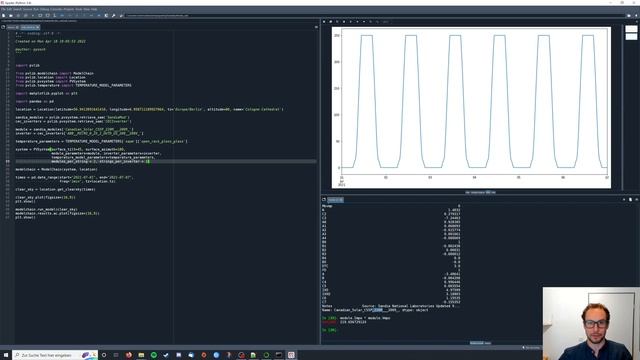Open the editor tab browser icon
Viewport: 640px width, 360px height.
coord(3,27)
